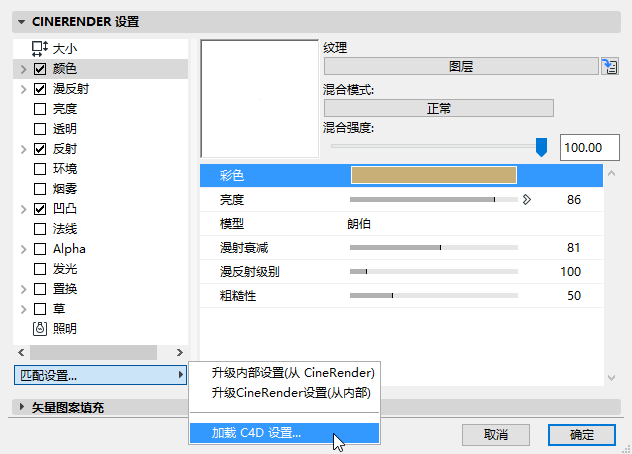Select the 照明 lighting icon

(40, 329)
